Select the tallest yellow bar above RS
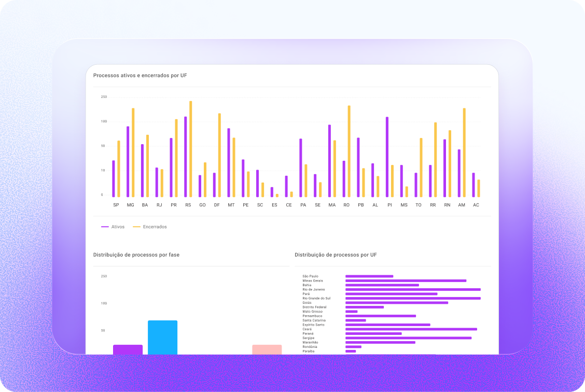 pyautogui.click(x=190, y=145)
